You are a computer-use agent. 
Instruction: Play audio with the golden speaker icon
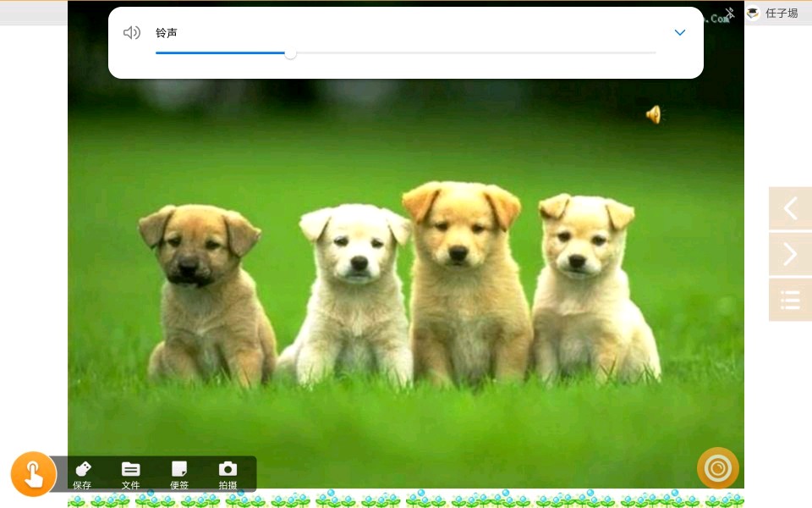point(653,114)
